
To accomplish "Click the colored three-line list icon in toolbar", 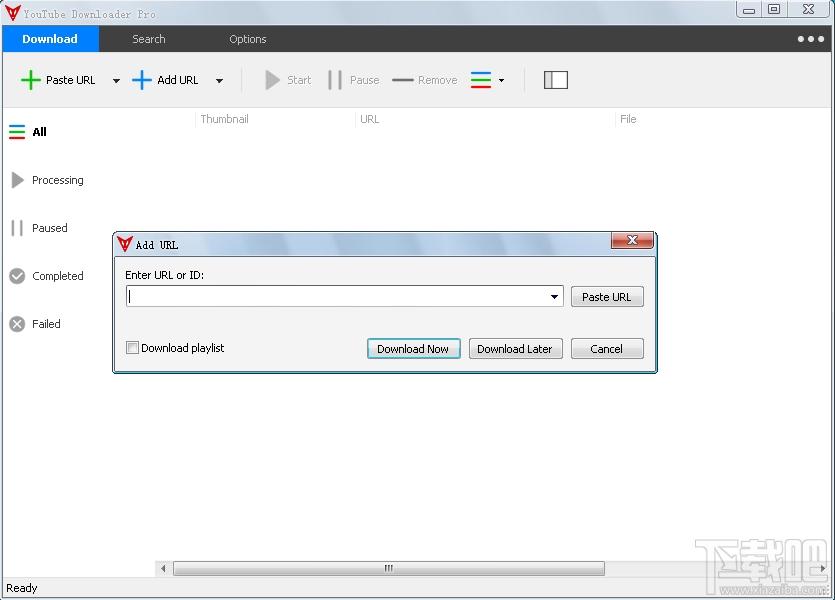I will [481, 80].
